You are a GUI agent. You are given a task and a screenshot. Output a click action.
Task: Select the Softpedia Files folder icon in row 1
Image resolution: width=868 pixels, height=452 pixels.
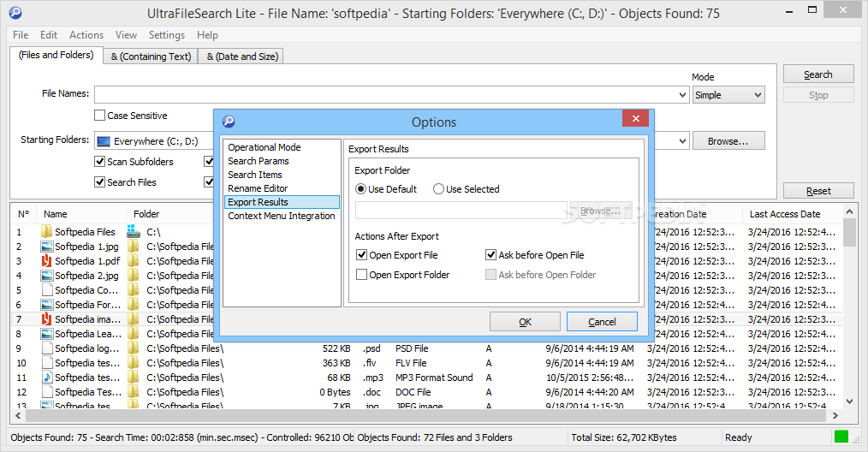[46, 231]
